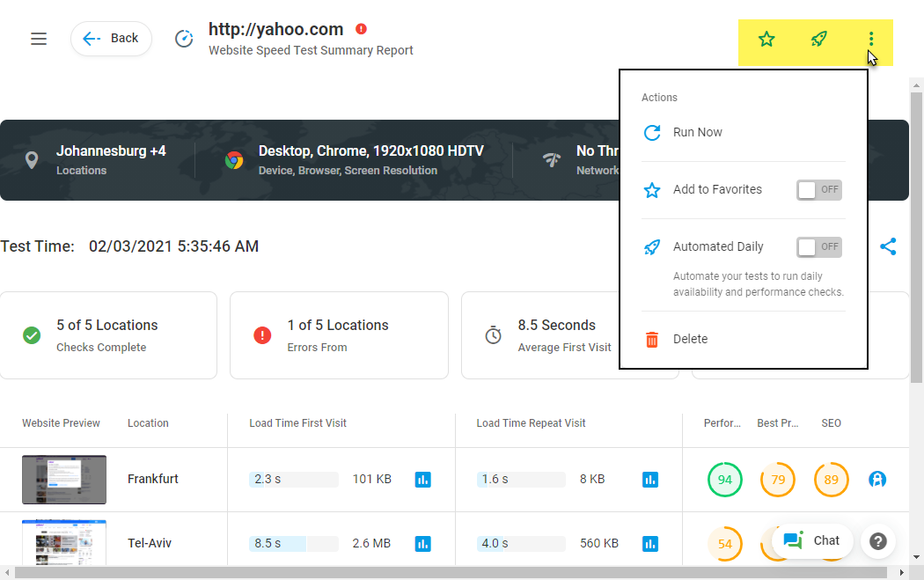Click the 101 KB Frankfurt size value

click(x=372, y=479)
